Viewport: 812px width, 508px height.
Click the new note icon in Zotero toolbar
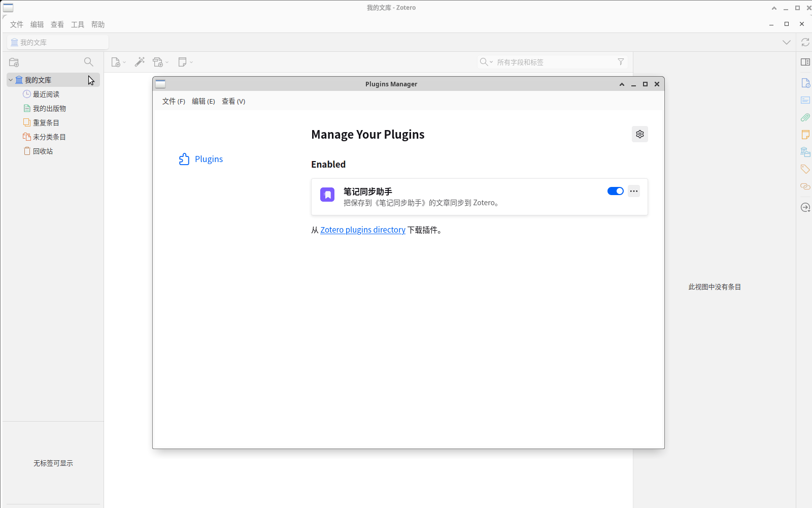[183, 62]
